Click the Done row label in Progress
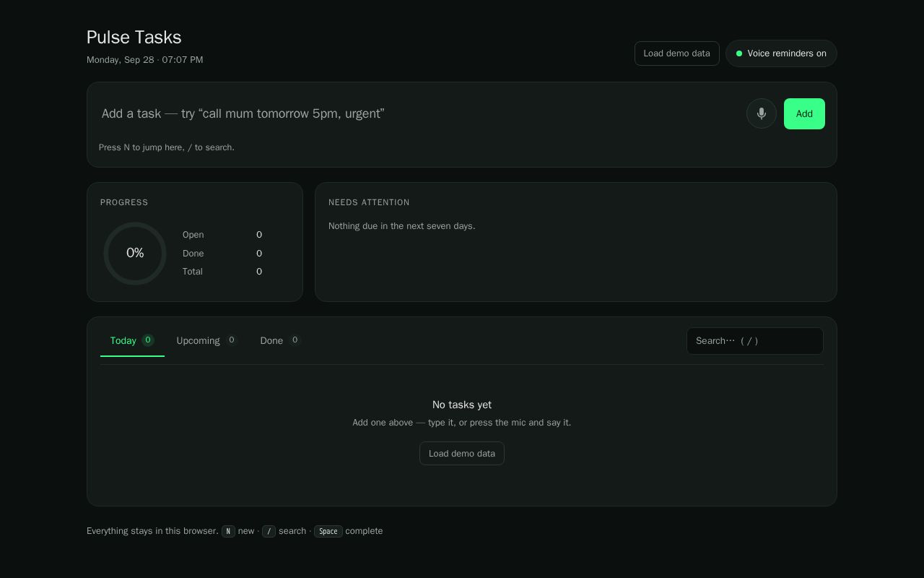Screen dimensions: 924x578 pos(193,254)
